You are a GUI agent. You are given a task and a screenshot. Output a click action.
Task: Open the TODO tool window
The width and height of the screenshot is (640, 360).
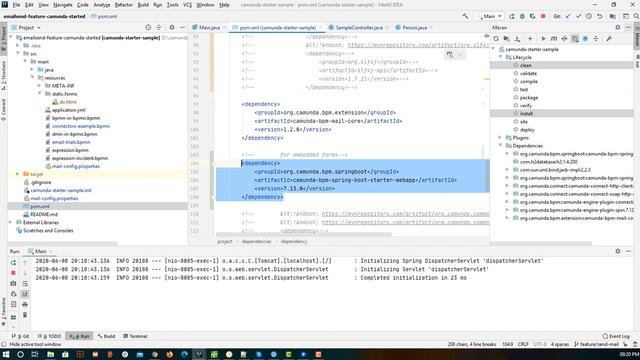[49, 336]
